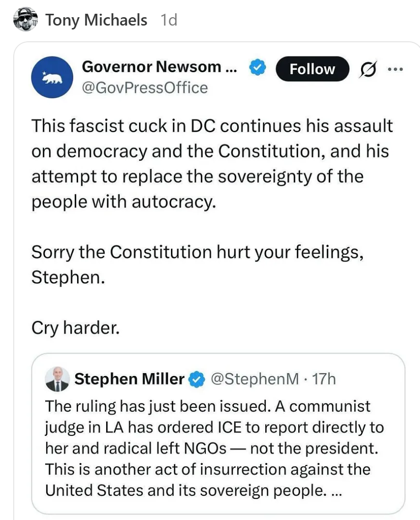This screenshot has height=520, width=420.
Task: Open the Stephen Miller name in quoted tweet
Action: point(129,379)
